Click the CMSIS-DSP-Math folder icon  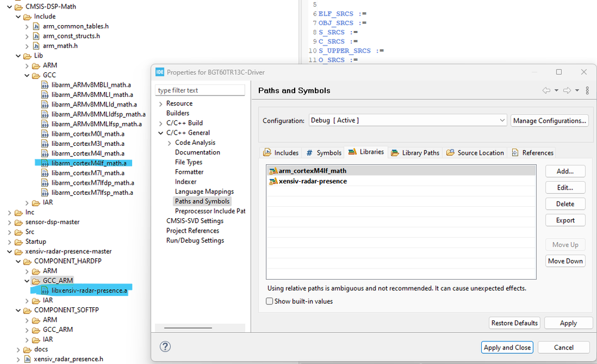(19, 7)
